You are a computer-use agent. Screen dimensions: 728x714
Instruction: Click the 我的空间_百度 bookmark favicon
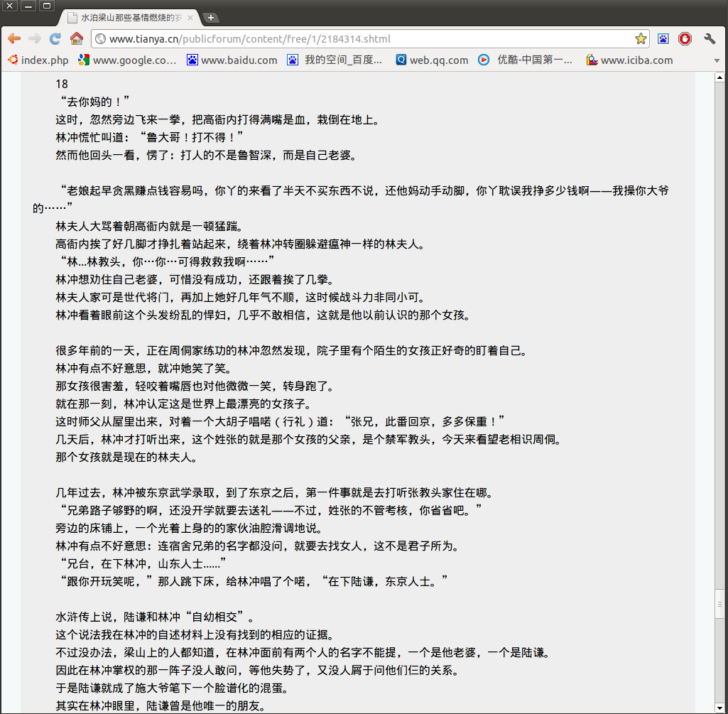pyautogui.click(x=293, y=60)
